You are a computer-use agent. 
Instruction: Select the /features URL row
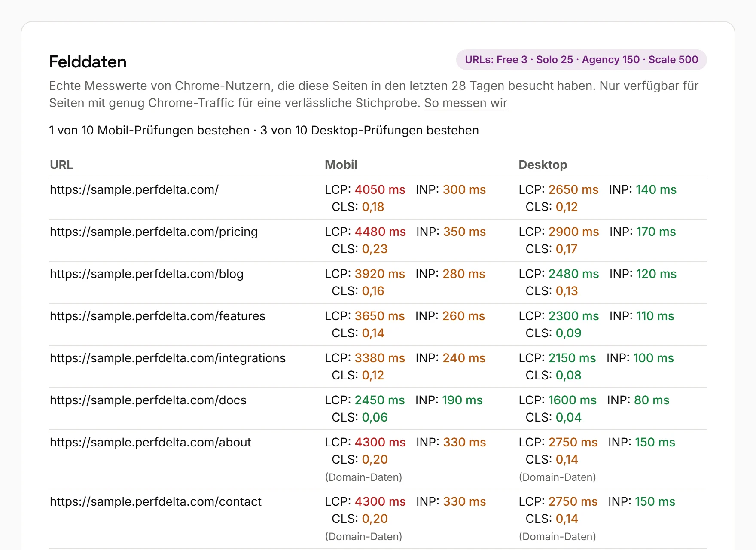(378, 324)
